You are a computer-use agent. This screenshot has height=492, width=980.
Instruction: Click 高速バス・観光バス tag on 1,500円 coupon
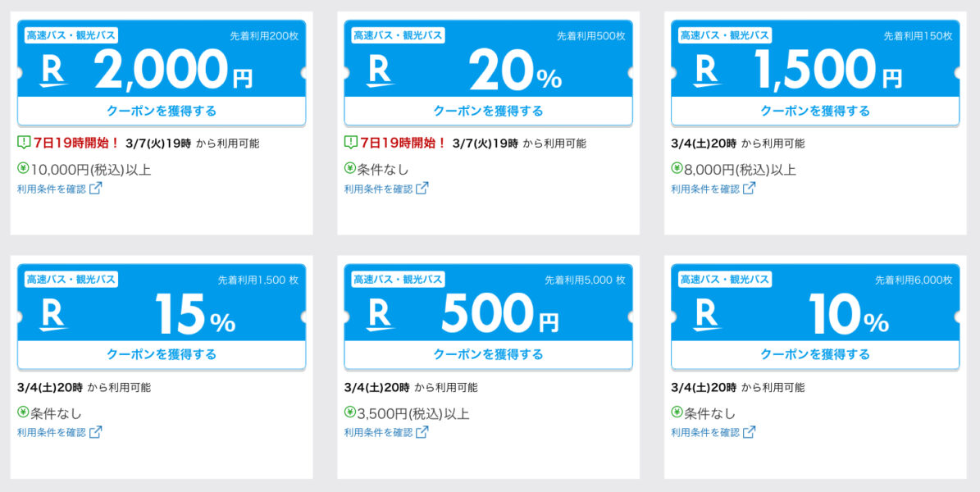tap(725, 35)
